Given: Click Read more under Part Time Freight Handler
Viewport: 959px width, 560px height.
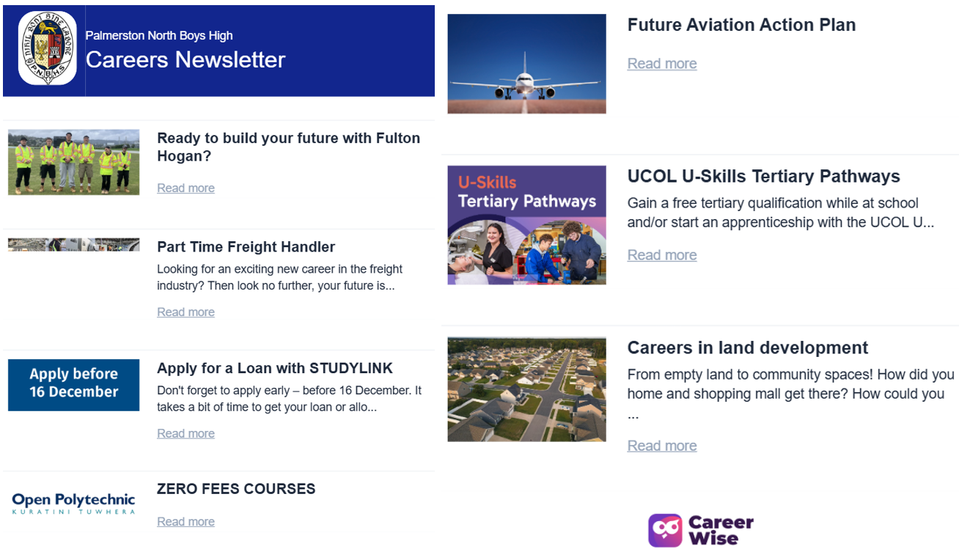Looking at the screenshot, I should (185, 312).
